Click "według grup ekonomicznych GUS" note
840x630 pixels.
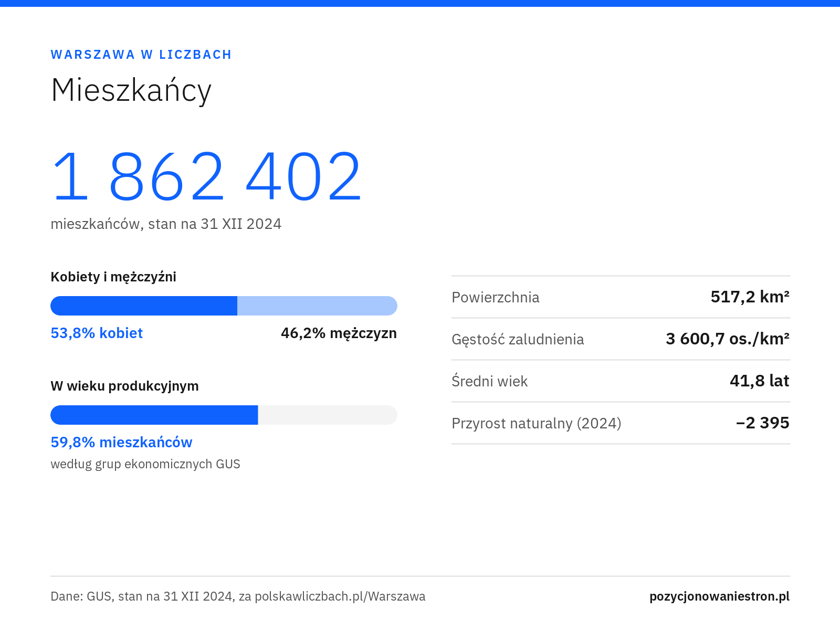click(145, 464)
